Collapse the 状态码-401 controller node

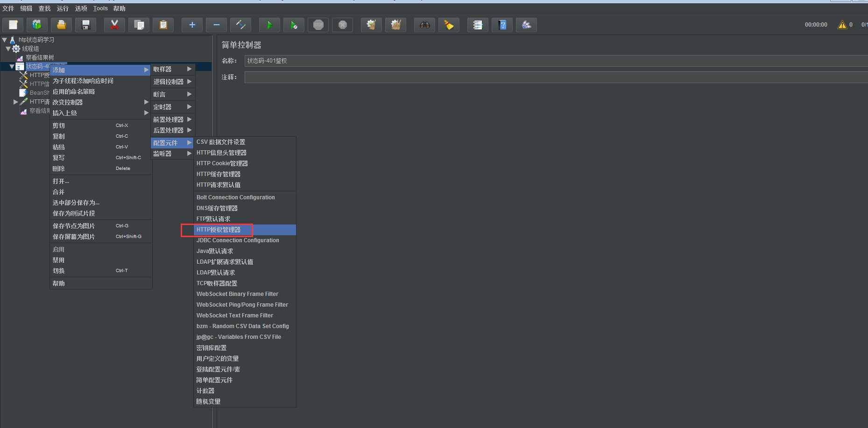point(12,66)
